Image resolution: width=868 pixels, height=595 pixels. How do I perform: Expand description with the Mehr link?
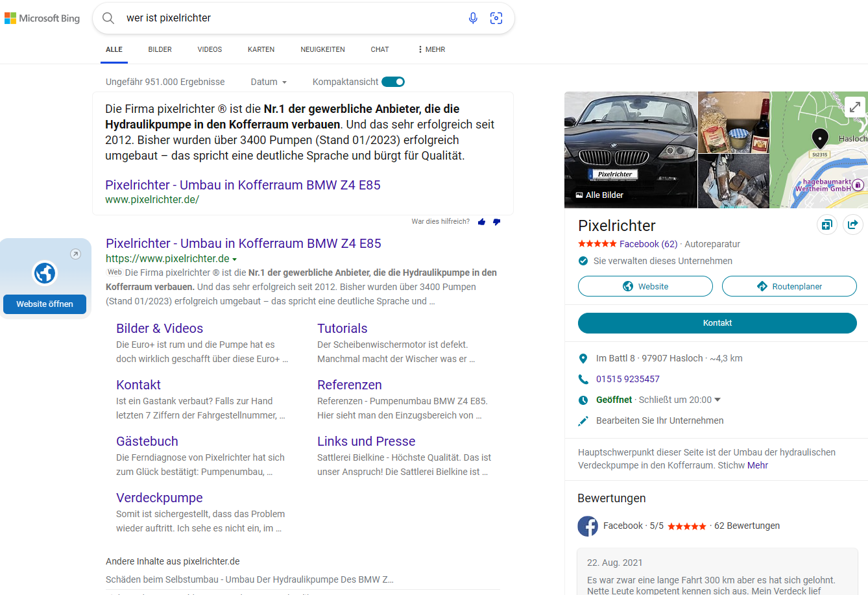coord(758,465)
